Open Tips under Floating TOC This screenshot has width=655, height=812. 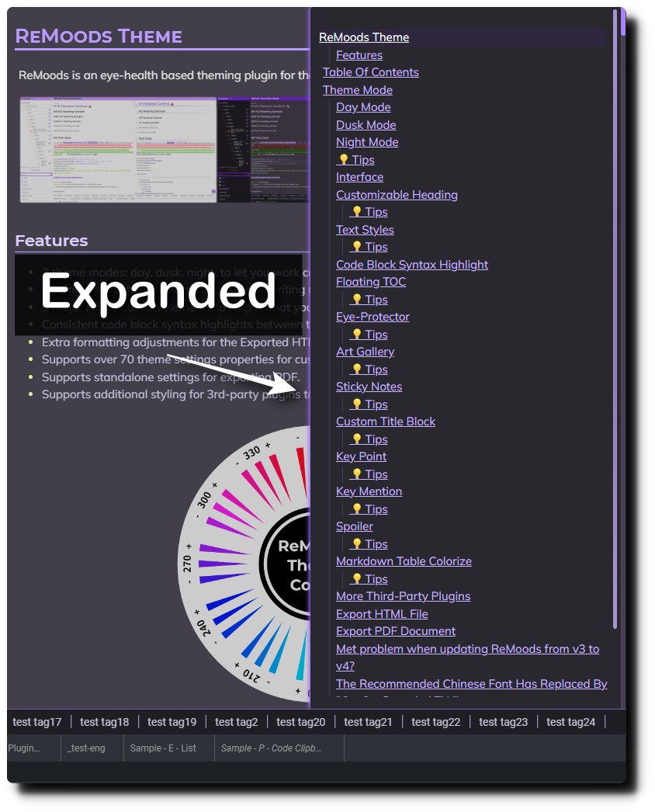[369, 300]
